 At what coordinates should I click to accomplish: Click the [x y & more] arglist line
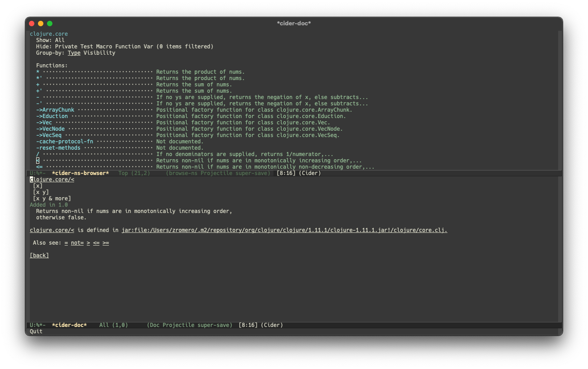tap(52, 199)
